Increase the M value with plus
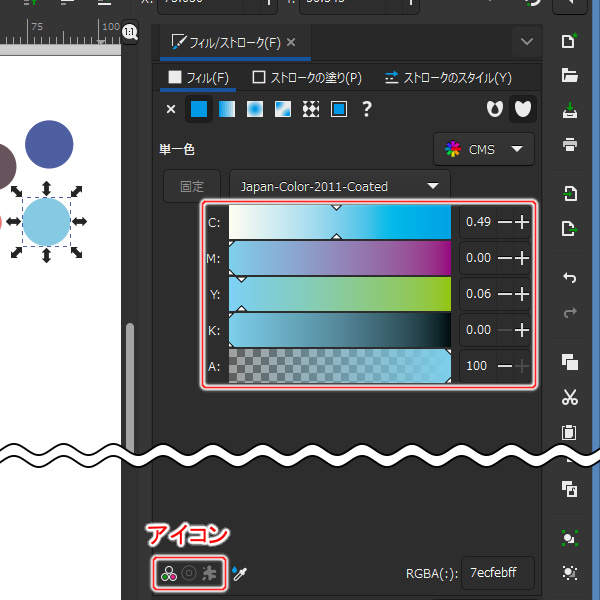 pos(522,258)
